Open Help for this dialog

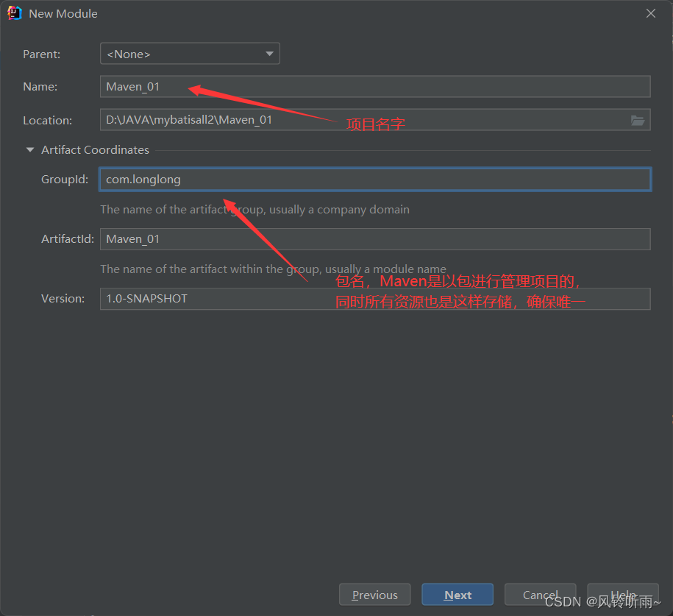(622, 595)
